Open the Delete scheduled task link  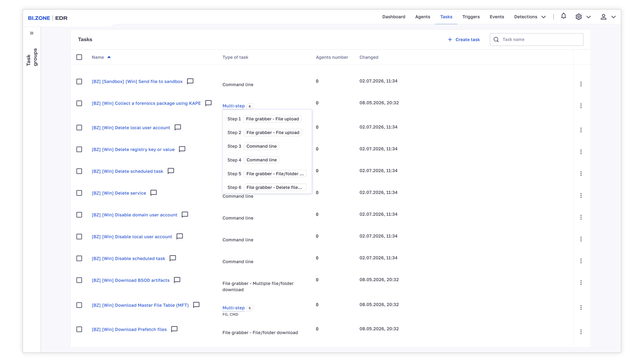pyautogui.click(x=127, y=171)
